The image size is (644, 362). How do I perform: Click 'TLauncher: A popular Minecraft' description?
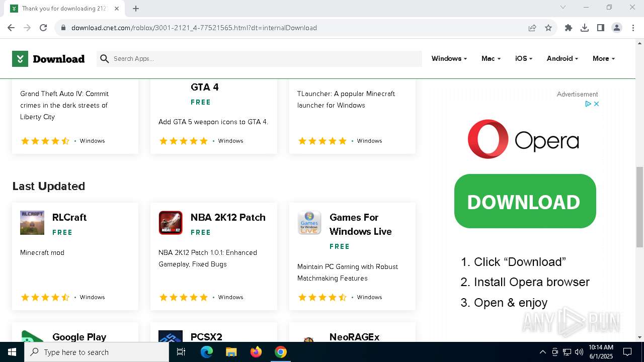click(346, 100)
